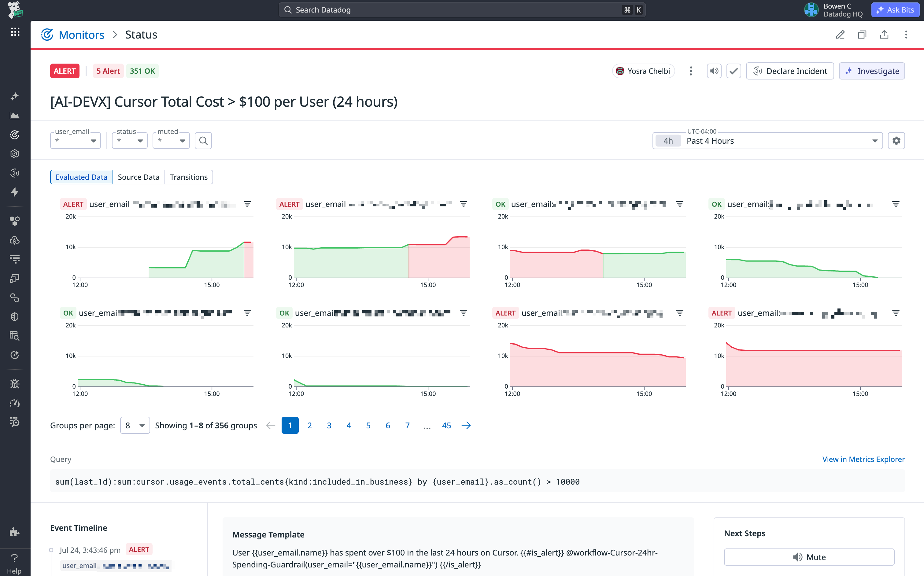This screenshot has height=576, width=924.
Task: Open the apps grid menu icon
Action: click(15, 31)
